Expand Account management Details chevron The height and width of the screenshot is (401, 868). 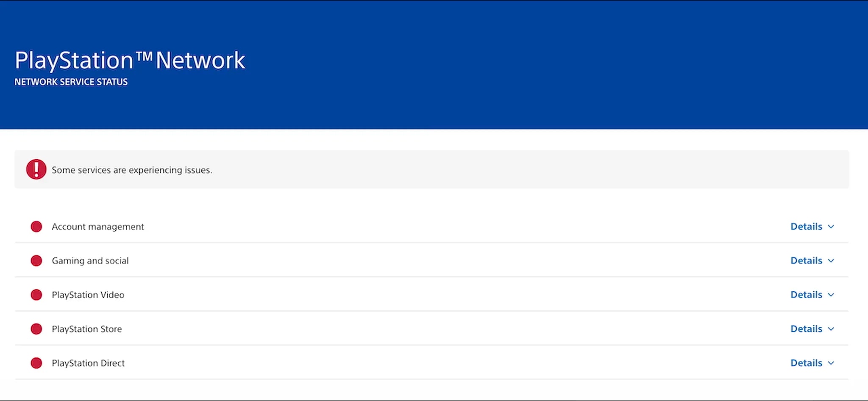click(831, 227)
